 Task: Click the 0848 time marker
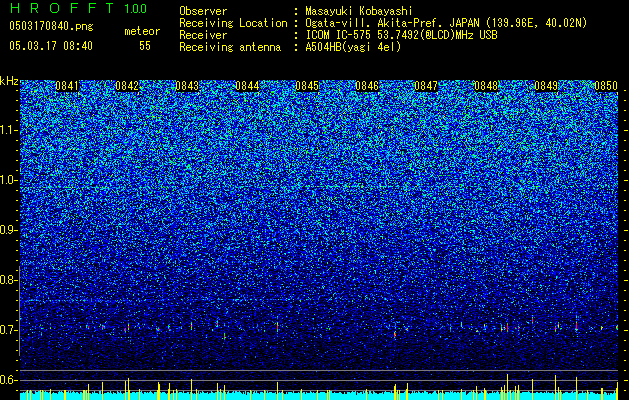(486, 86)
